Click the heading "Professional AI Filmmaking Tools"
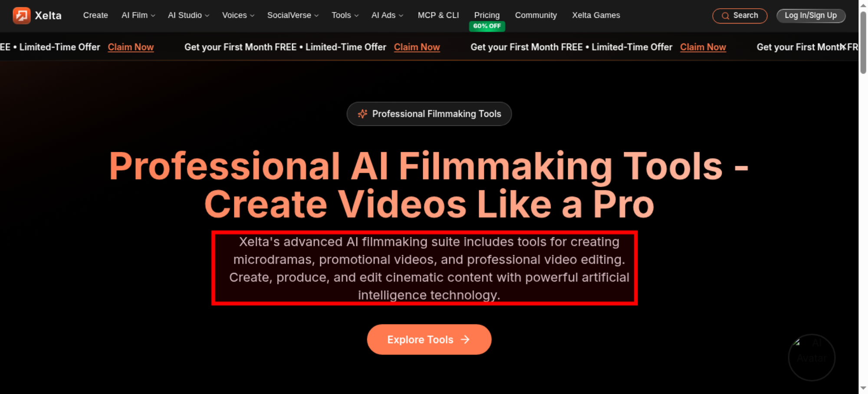868x394 pixels. 429,185
